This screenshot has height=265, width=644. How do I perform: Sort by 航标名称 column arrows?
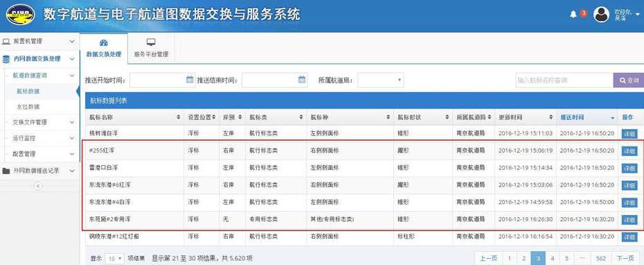click(178, 117)
